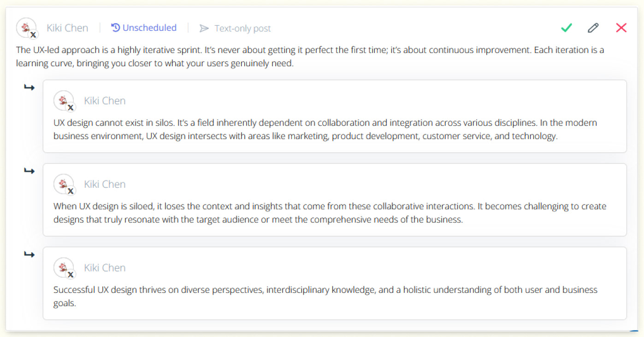Select avatar on 'Successful UX design' reply
This screenshot has height=337, width=644.
64,268
